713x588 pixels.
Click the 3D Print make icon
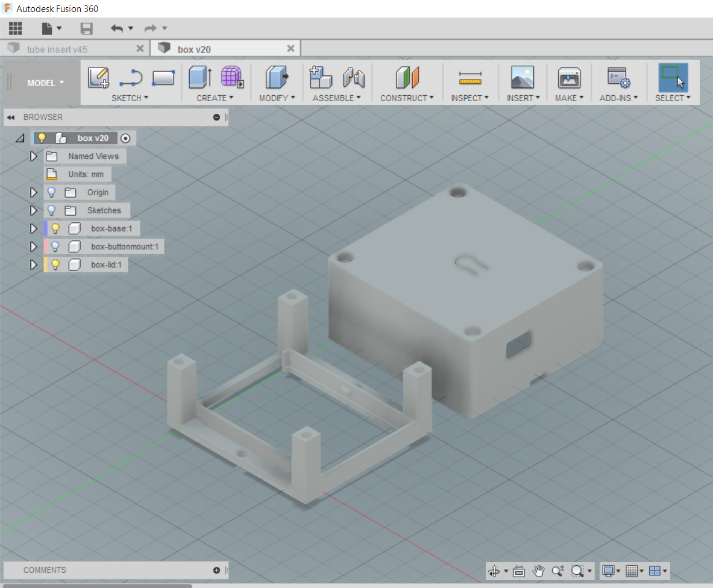[x=570, y=77]
